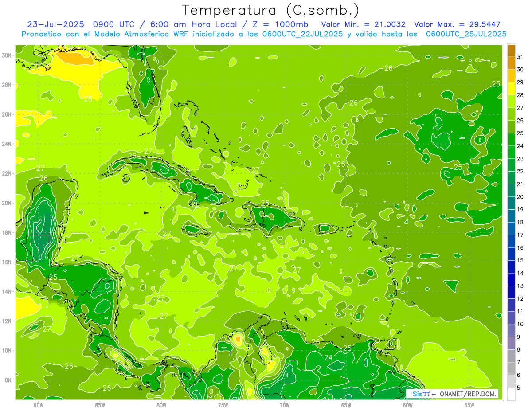Viewport: 532px width, 411px height.
Task: Click the 26N latitude axis label
Action: [x=7, y=114]
